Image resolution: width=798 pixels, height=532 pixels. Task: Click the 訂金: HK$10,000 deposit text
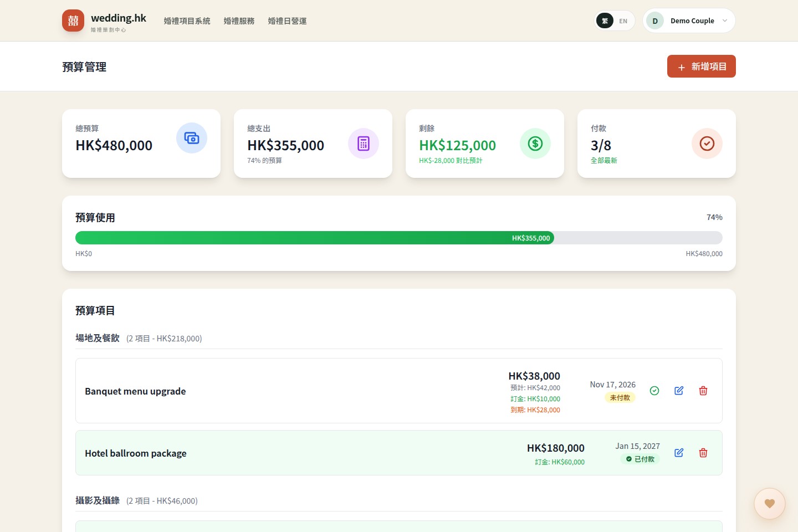tap(535, 399)
